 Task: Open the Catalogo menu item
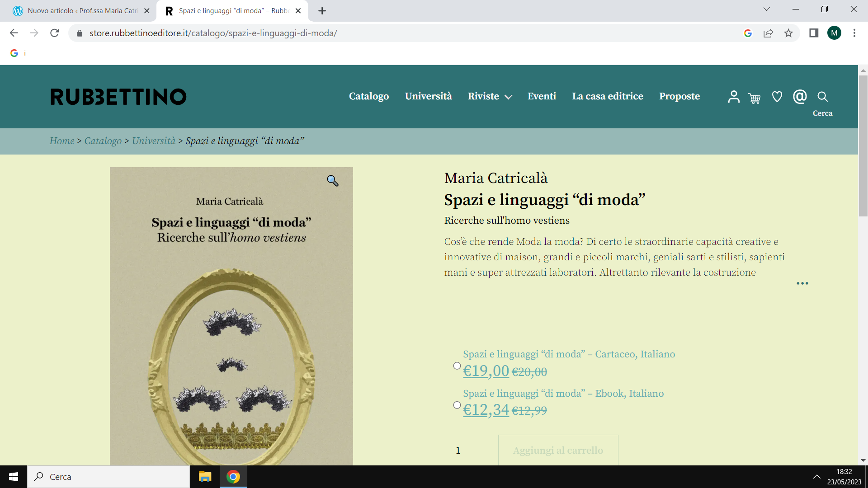(x=368, y=96)
